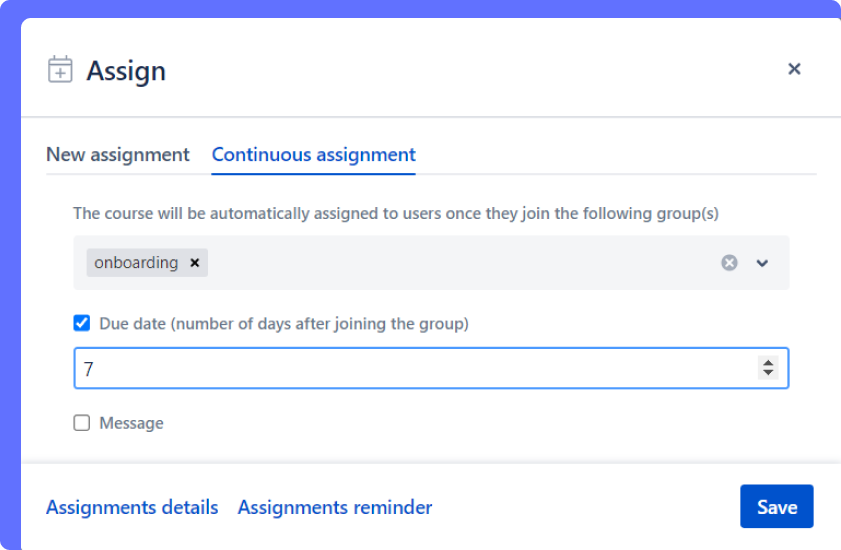Image resolution: width=841 pixels, height=550 pixels.
Task: Decrease due date days with down arrow
Action: (768, 374)
